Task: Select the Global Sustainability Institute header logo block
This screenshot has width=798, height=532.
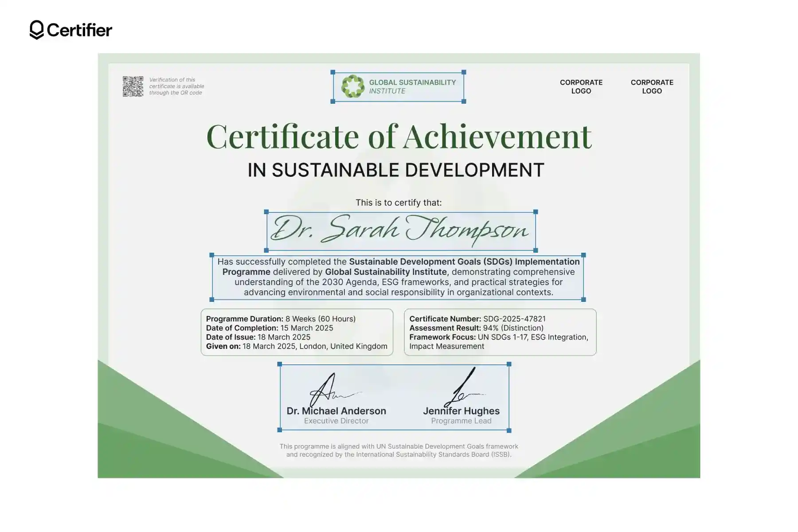Action: coord(398,86)
